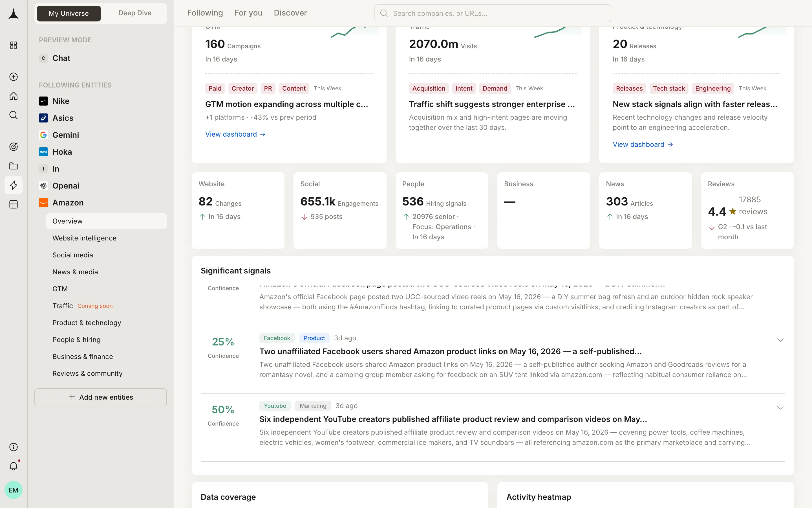The image size is (812, 508).
Task: Click the Facebook tag on signal
Action: coord(277,338)
